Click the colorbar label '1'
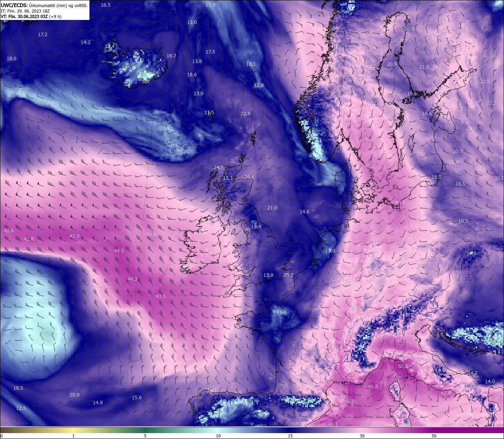This screenshot has width=504, height=439. (74, 436)
